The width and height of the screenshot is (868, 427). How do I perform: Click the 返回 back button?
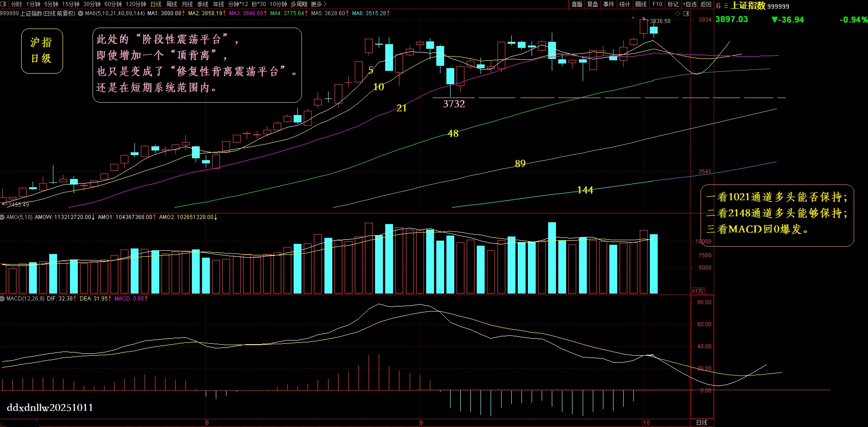(x=706, y=4)
